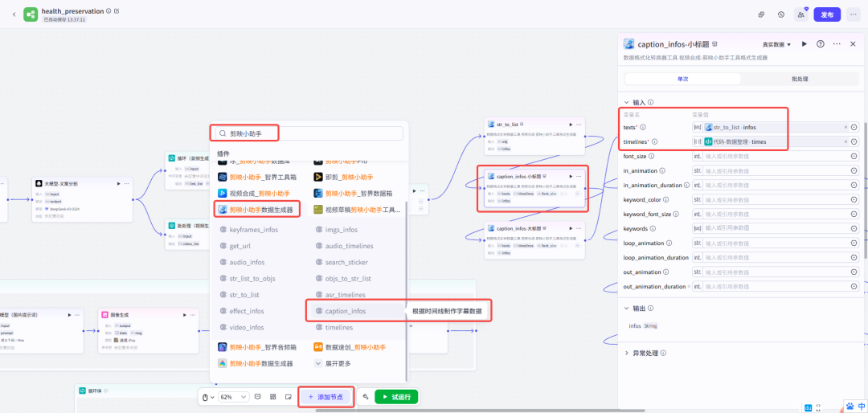Click the auto-layout grid icon in the bottom toolbar
The height and width of the screenshot is (413, 868).
273,397
